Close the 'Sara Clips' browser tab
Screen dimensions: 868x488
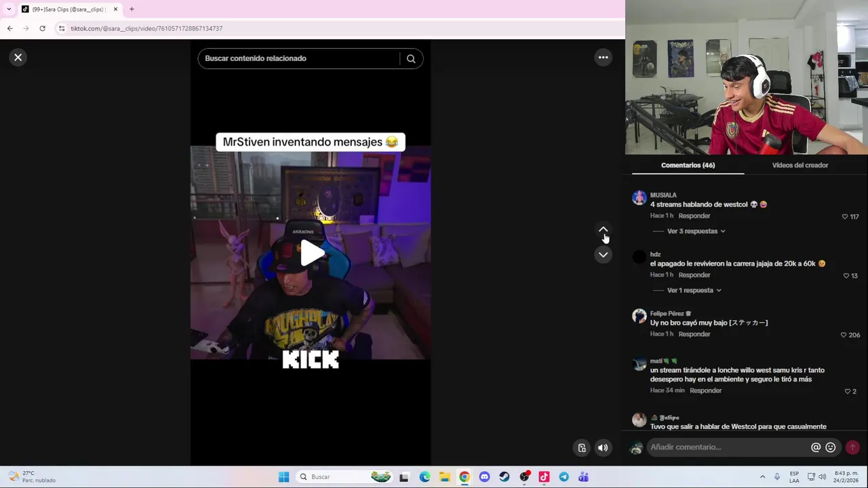(x=115, y=9)
